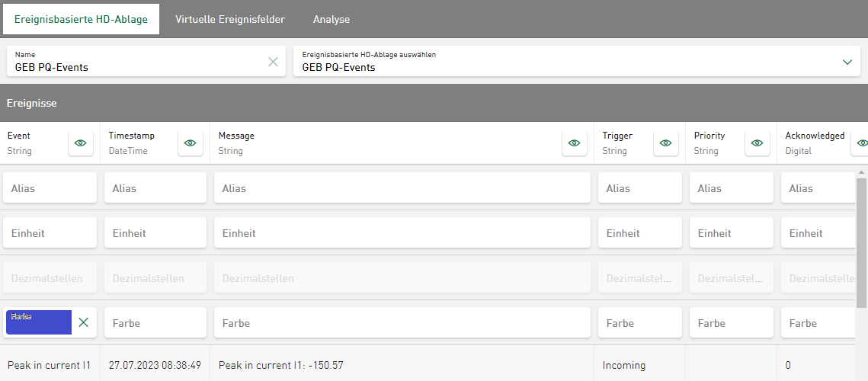Clear the Name field with X icon

pos(273,62)
